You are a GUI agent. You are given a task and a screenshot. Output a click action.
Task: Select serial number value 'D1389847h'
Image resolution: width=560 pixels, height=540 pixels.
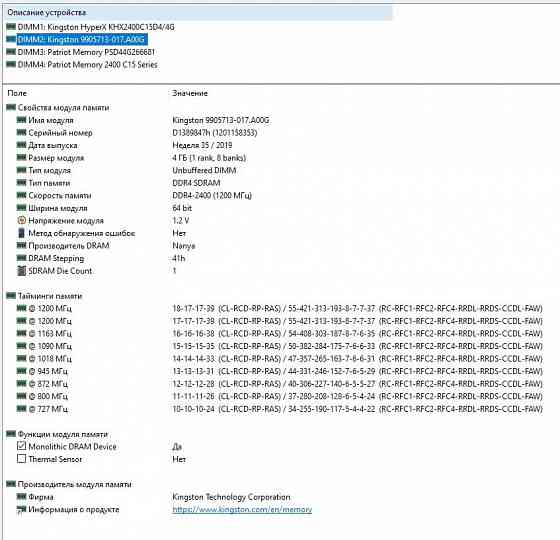pos(191,133)
